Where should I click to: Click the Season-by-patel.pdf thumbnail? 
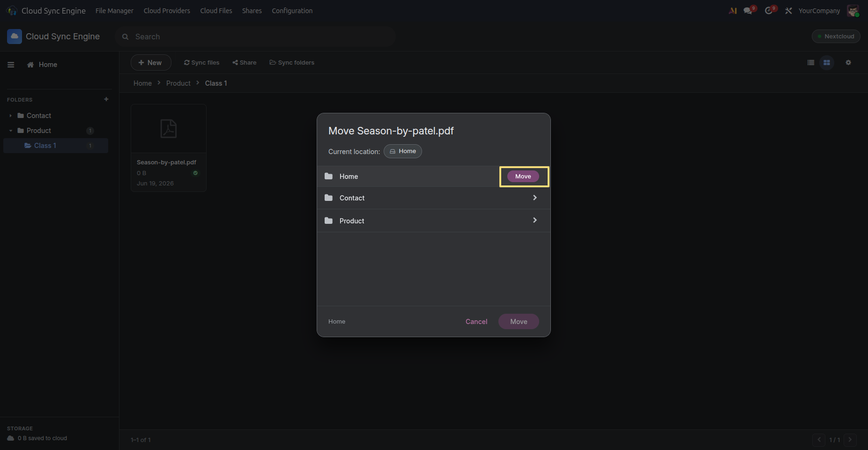169,128
